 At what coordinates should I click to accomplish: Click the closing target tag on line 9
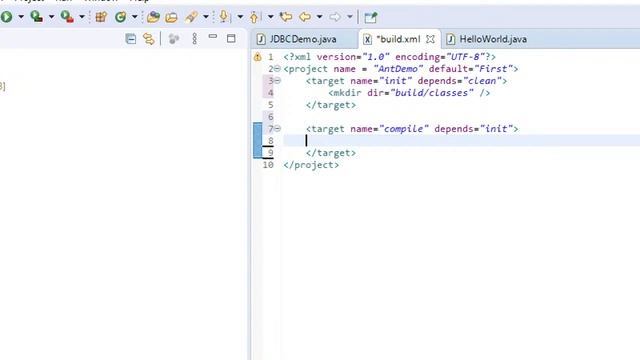pos(331,153)
